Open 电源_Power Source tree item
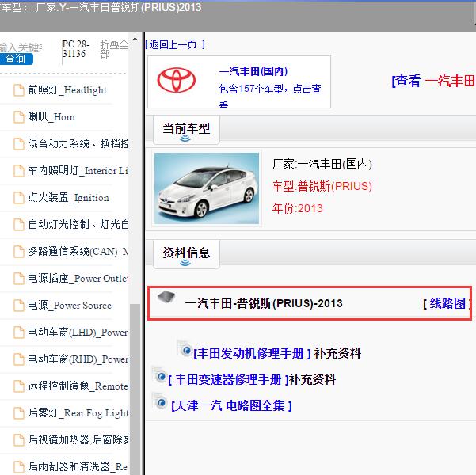 click(70, 306)
